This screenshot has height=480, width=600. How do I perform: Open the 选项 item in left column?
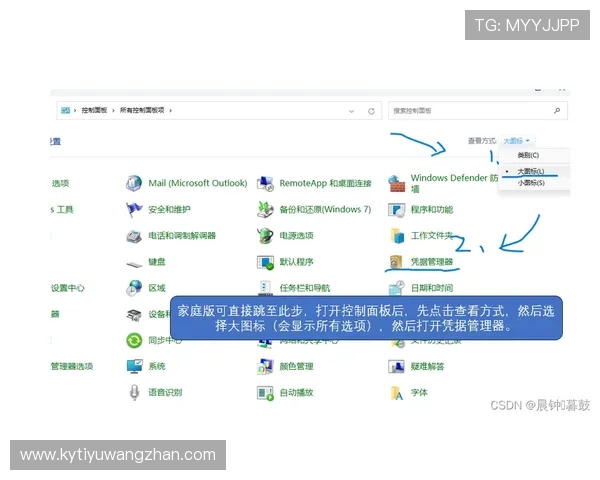click(x=60, y=183)
